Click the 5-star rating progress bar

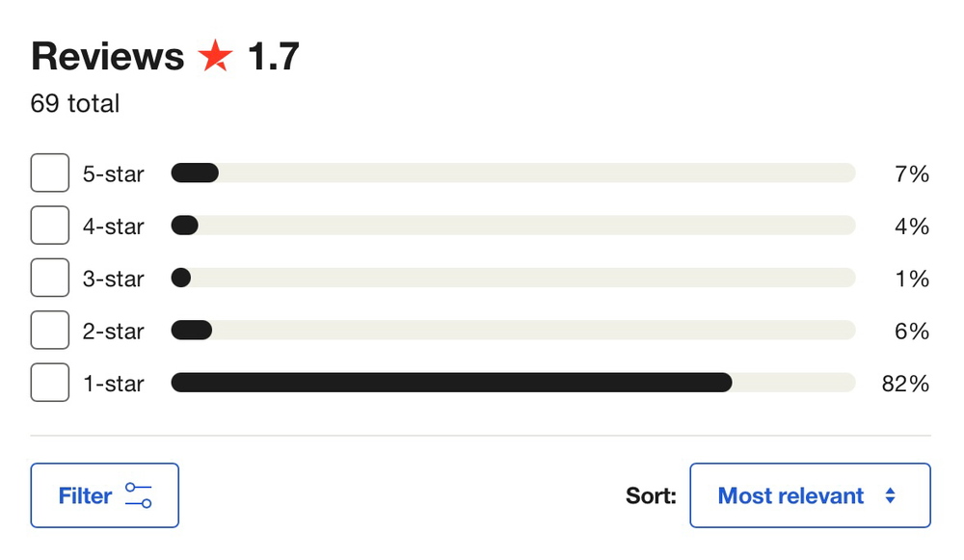coord(513,173)
